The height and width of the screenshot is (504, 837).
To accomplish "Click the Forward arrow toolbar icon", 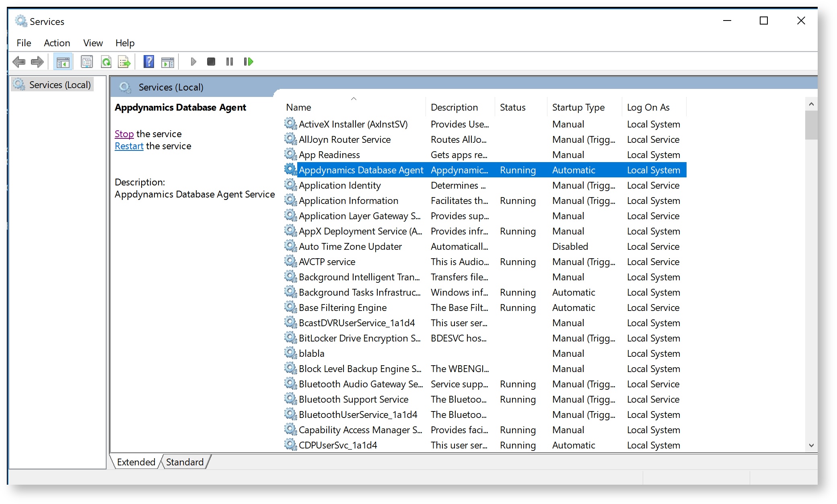I will point(37,62).
